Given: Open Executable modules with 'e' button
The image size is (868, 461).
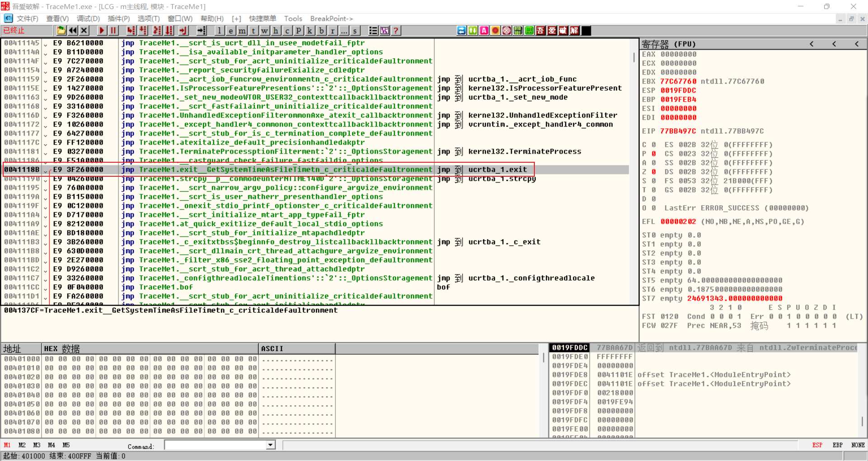Looking at the screenshot, I should pyautogui.click(x=231, y=31).
